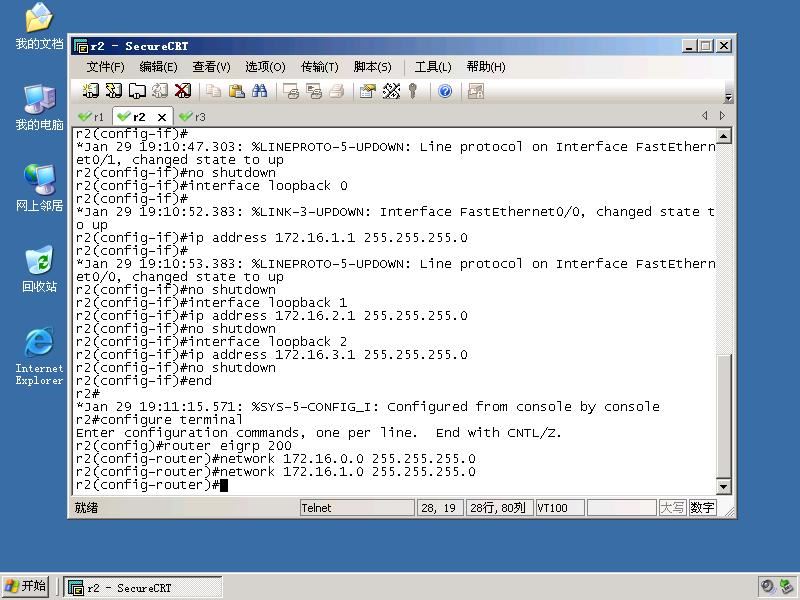The image size is (800, 600).
Task: Click the Connect toolbar icon
Action: [x=90, y=91]
